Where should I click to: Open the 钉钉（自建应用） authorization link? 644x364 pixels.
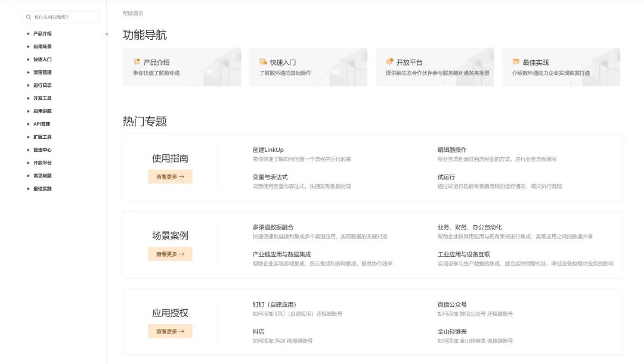tap(274, 304)
